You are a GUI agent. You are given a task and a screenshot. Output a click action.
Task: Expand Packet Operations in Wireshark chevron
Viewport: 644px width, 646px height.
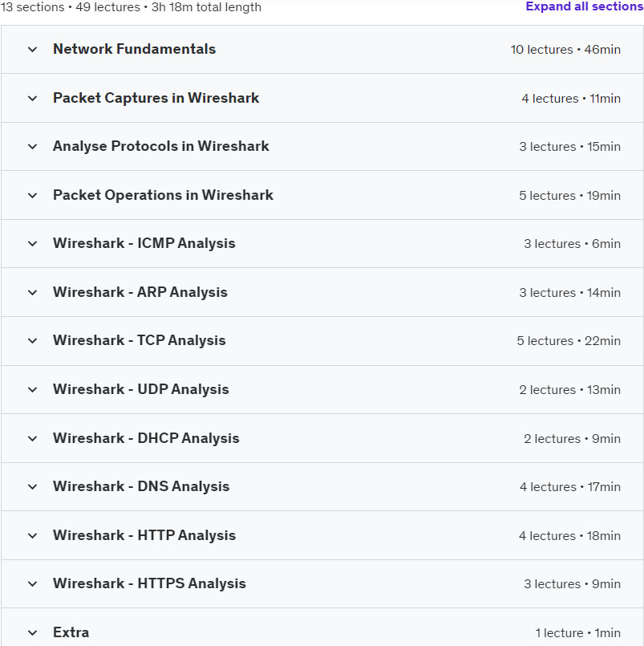(33, 195)
